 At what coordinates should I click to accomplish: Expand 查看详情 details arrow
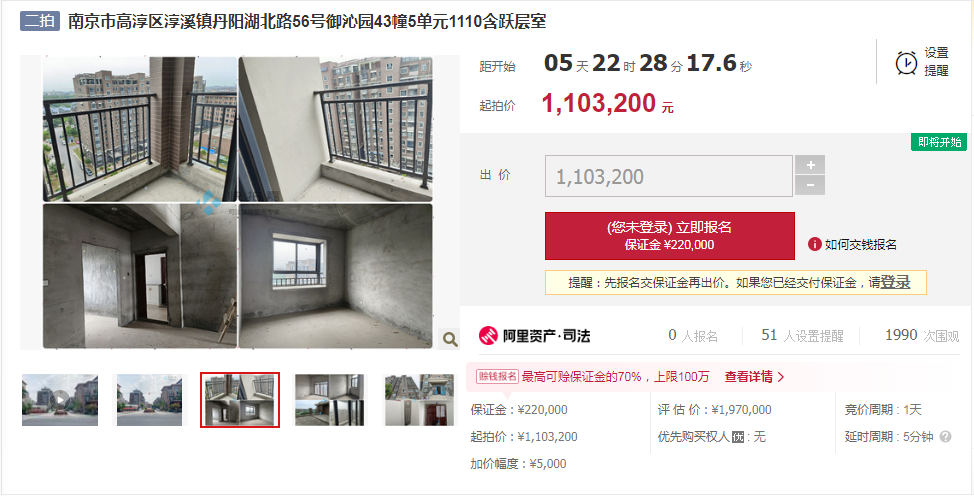[755, 377]
